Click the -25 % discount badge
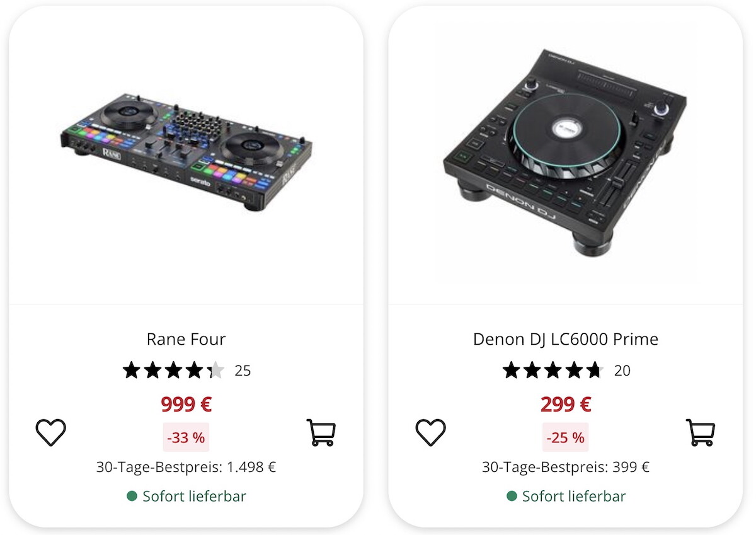Viewport: 756px width, 535px height. click(x=565, y=437)
